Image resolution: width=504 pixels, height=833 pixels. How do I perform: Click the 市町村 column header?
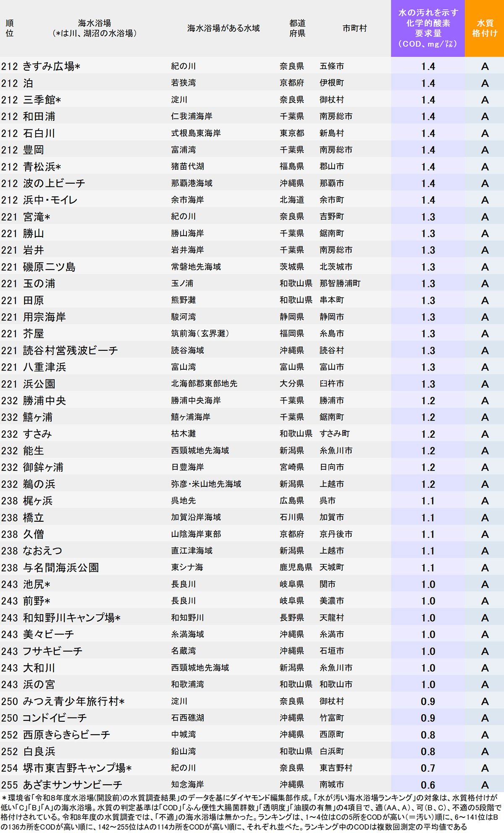pyautogui.click(x=354, y=28)
